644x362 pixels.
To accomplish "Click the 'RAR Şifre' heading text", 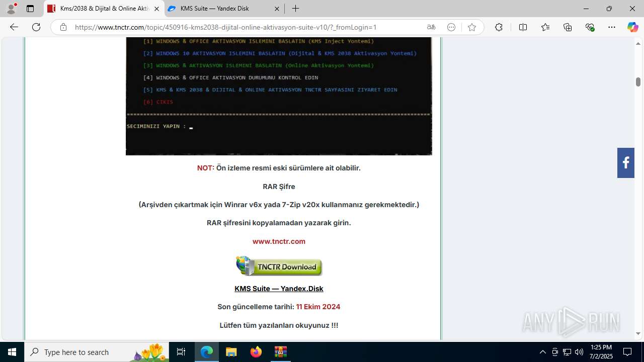I will tap(279, 187).
